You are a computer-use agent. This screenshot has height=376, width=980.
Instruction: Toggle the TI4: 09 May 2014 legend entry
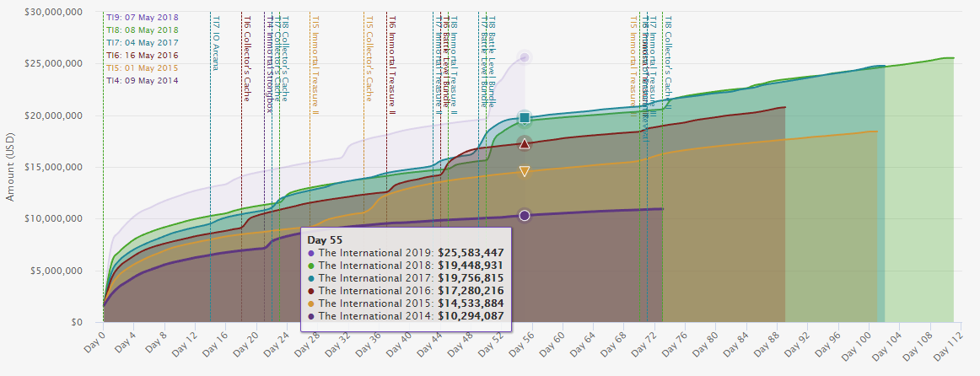pyautogui.click(x=142, y=81)
